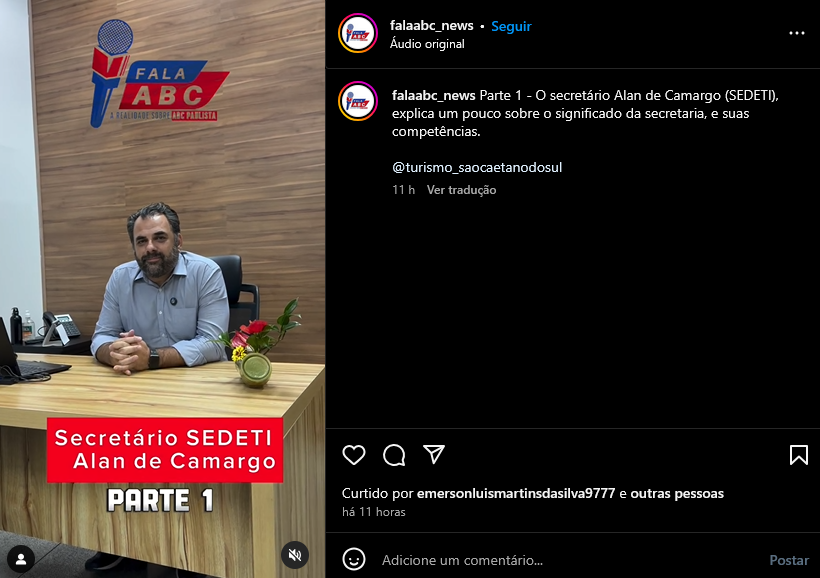Translate caption with Ver tradução

(461, 190)
